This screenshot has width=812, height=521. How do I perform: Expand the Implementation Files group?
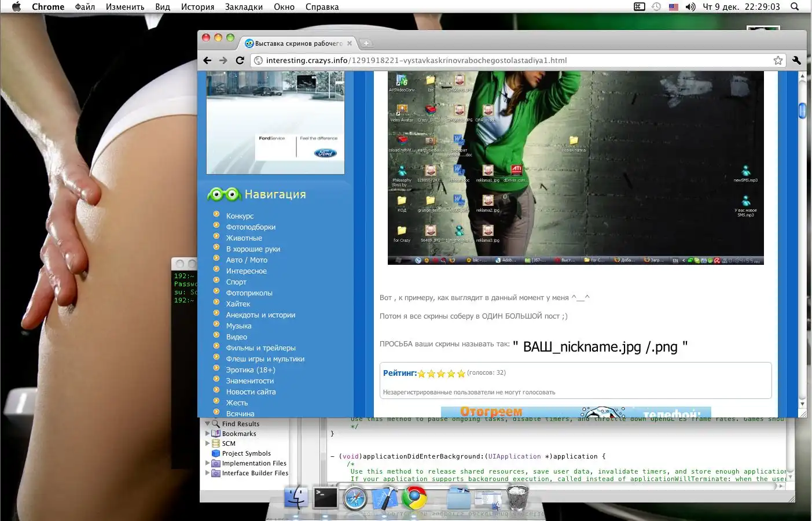208,463
